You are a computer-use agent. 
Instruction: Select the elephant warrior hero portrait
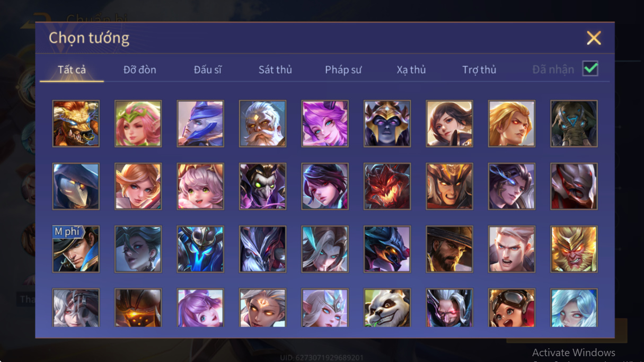click(574, 124)
